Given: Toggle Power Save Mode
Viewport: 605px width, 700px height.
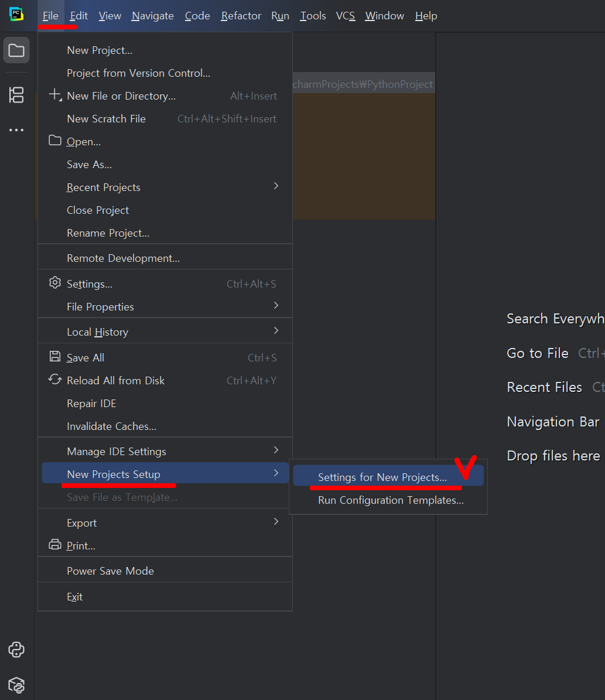Looking at the screenshot, I should (x=165, y=571).
